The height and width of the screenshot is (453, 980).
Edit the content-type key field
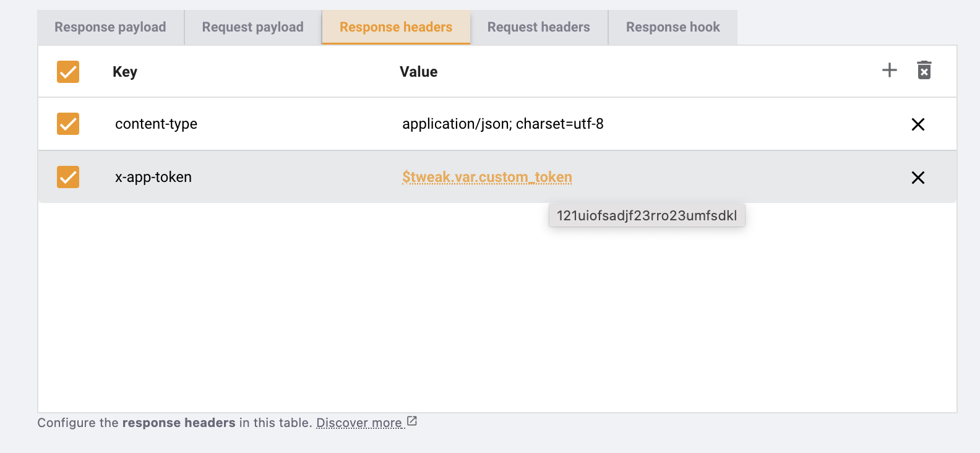pyautogui.click(x=156, y=124)
